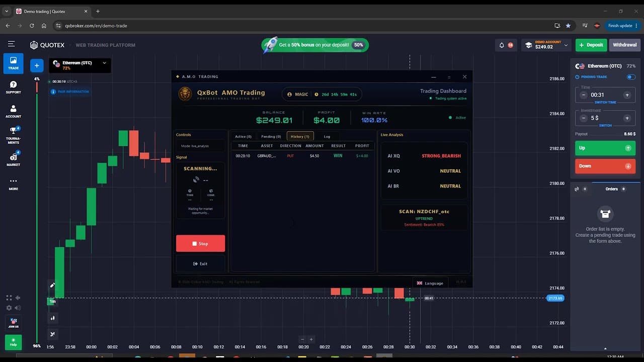Click the 50% deposit bonus banner
This screenshot has height=362, width=644.
(x=315, y=45)
